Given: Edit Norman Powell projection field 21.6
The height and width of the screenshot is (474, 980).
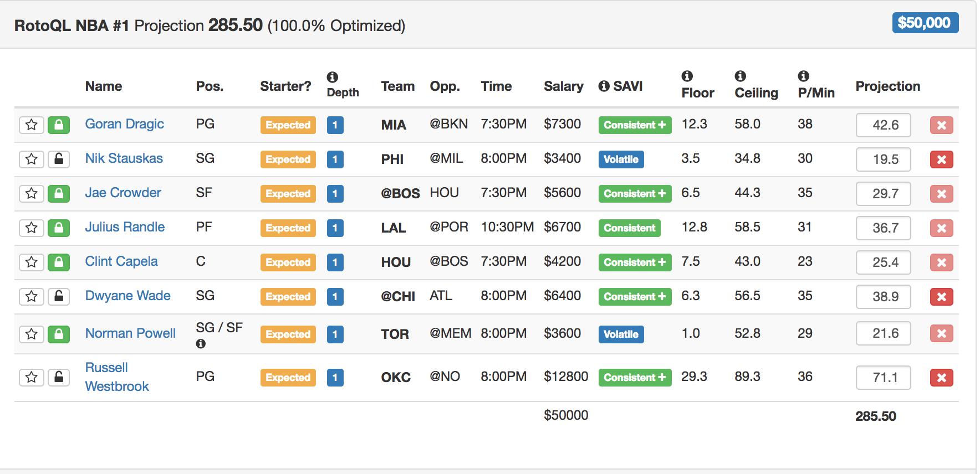Looking at the screenshot, I should point(884,333).
